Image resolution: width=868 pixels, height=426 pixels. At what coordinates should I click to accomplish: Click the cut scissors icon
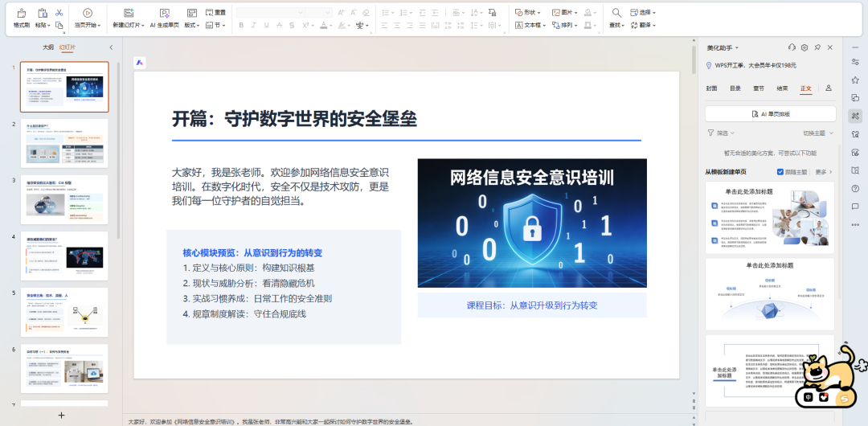[59, 13]
